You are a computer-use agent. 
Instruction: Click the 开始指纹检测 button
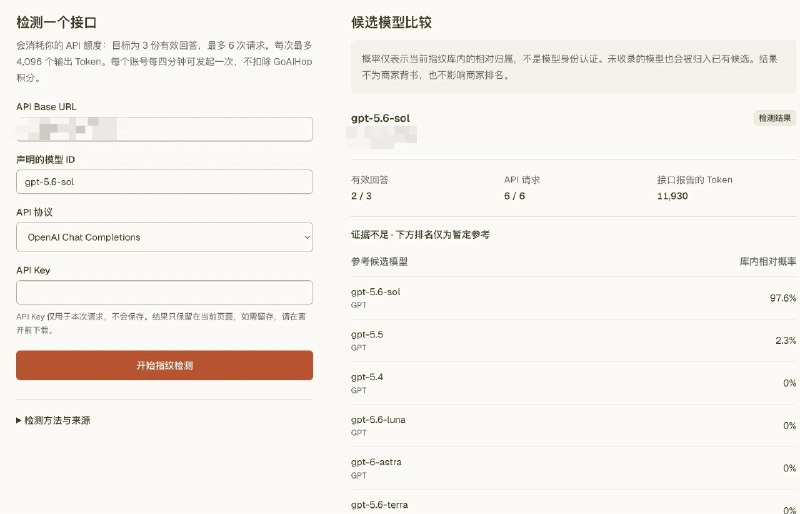point(164,365)
